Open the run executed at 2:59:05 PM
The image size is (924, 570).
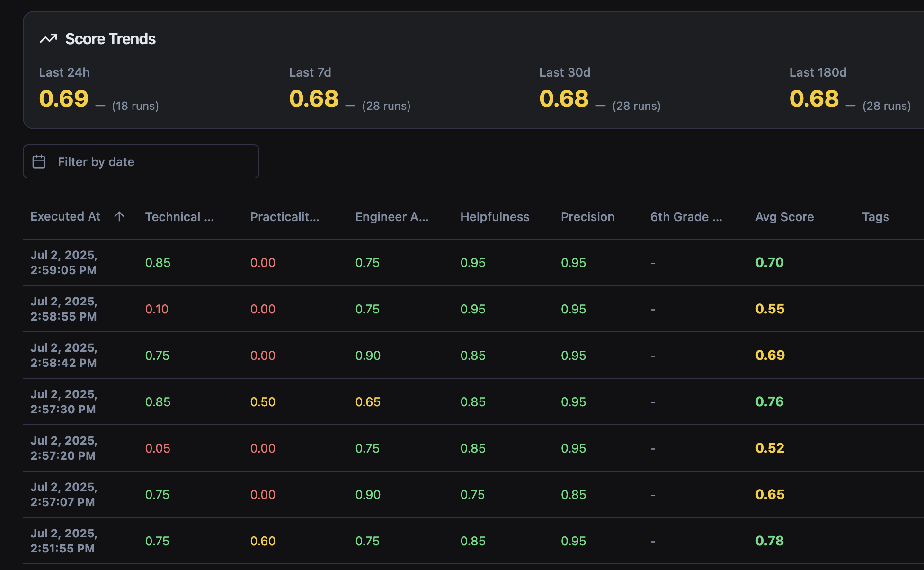point(63,262)
